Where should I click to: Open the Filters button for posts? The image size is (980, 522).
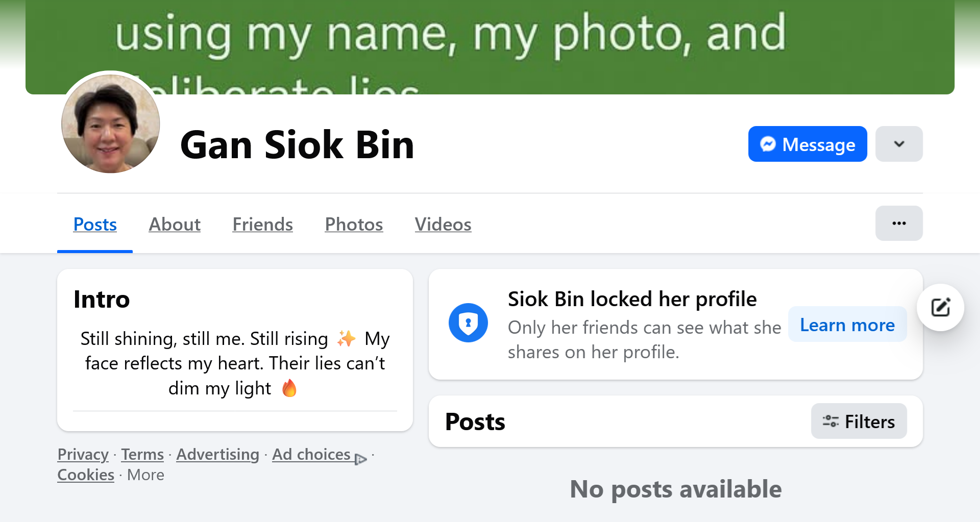click(x=859, y=421)
